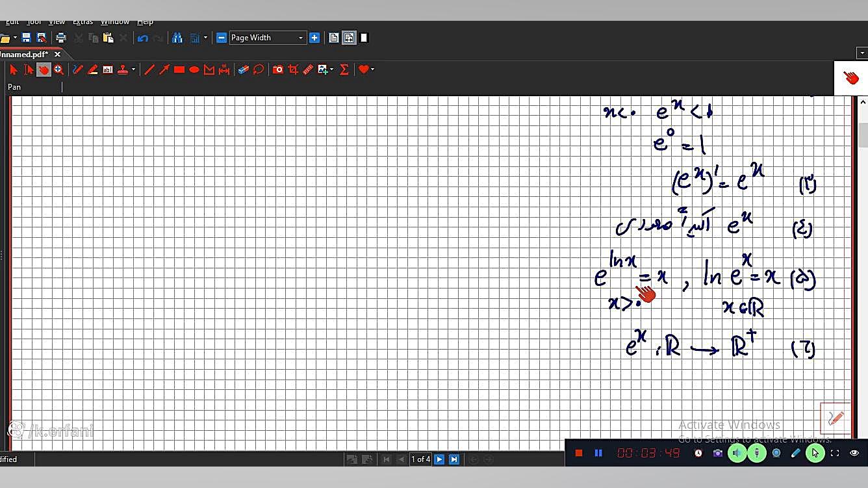The width and height of the screenshot is (868, 488).
Task: Zoom in with the plus button
Action: (314, 38)
